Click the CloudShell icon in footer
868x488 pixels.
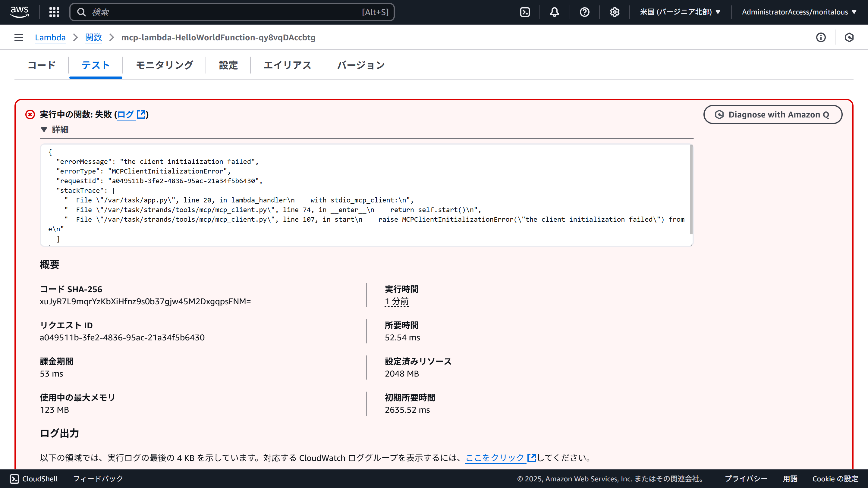click(14, 479)
